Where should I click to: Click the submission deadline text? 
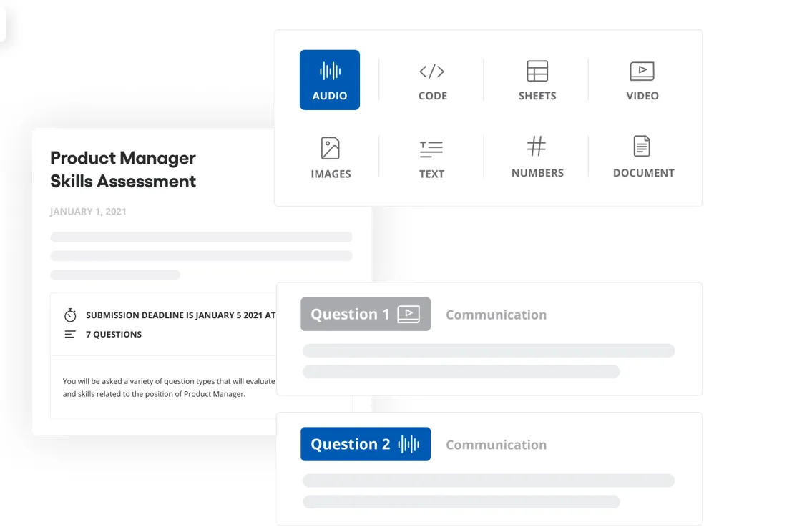(x=181, y=315)
